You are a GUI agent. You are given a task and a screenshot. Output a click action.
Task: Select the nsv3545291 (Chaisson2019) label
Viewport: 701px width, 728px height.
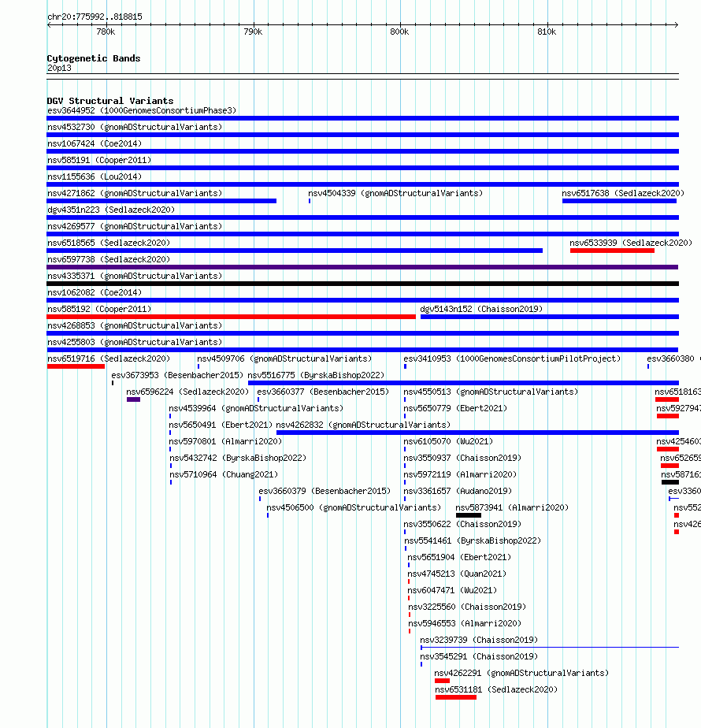pyautogui.click(x=479, y=656)
